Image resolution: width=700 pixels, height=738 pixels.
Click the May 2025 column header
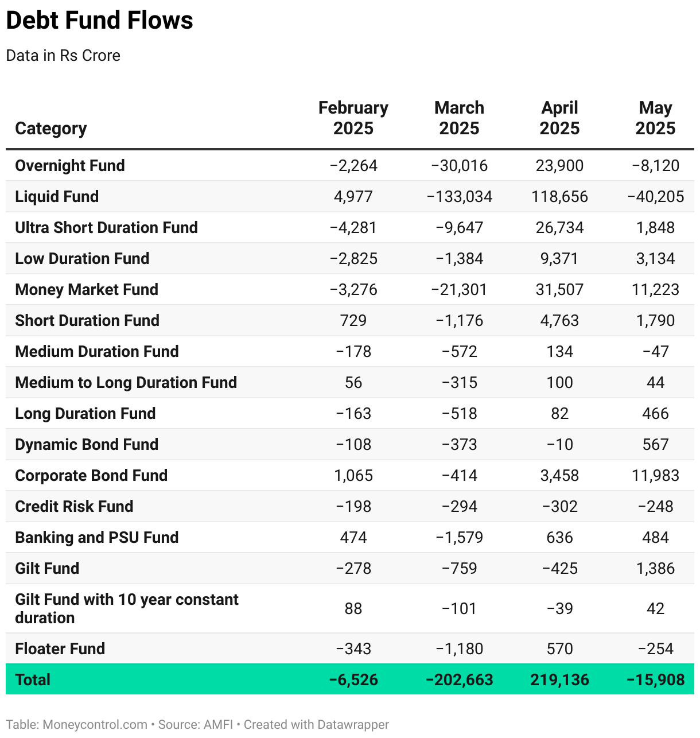655,118
